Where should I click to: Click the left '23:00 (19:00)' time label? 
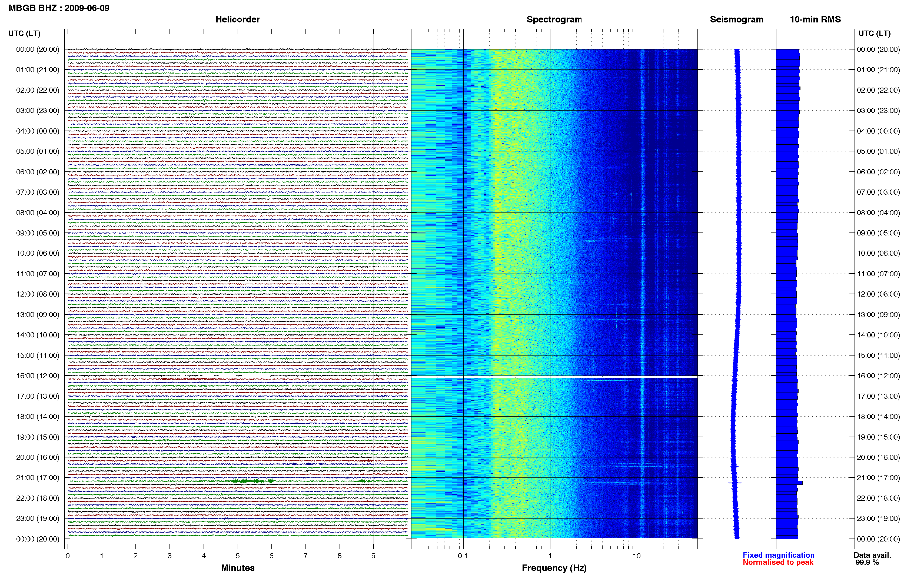[38, 518]
